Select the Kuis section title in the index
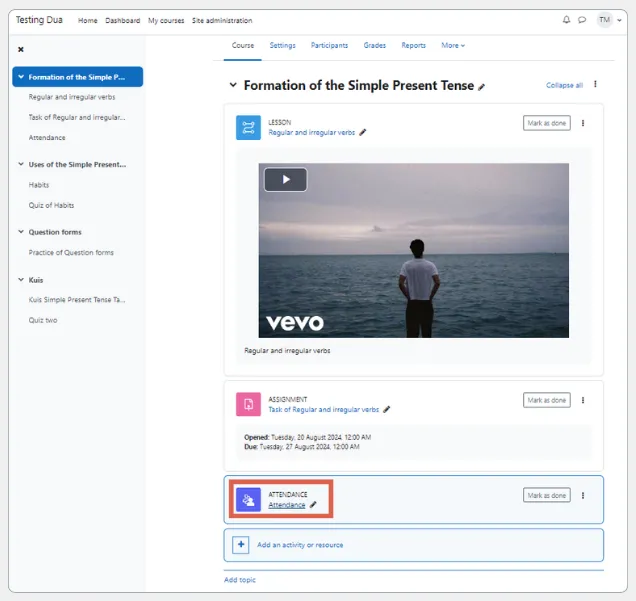 [36, 280]
